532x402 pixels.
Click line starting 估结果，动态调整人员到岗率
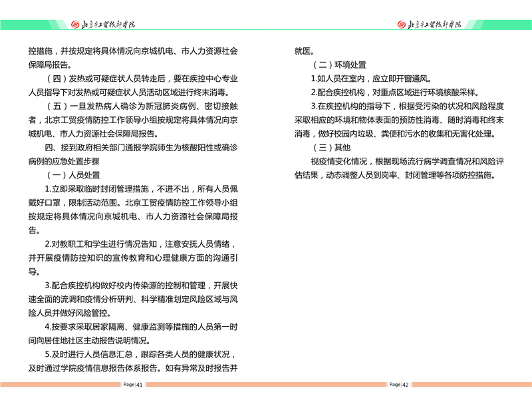tap(396, 175)
